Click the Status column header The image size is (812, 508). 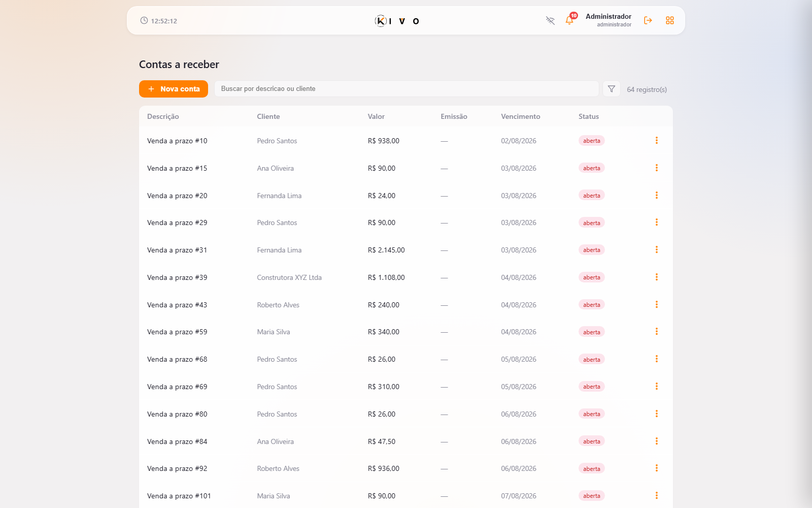click(589, 116)
